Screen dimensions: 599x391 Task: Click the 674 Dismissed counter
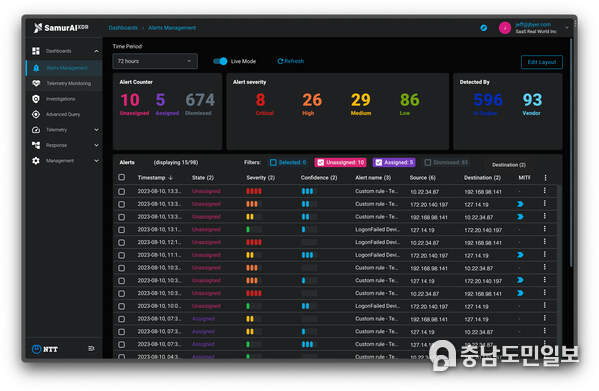point(199,103)
